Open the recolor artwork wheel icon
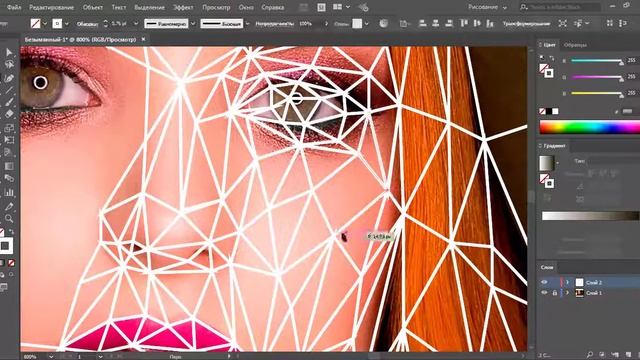This screenshot has width=640, height=360. [383, 24]
